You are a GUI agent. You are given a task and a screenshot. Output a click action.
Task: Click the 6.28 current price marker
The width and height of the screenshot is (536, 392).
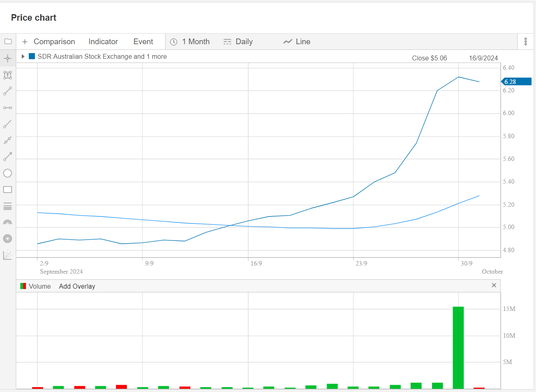click(x=517, y=81)
